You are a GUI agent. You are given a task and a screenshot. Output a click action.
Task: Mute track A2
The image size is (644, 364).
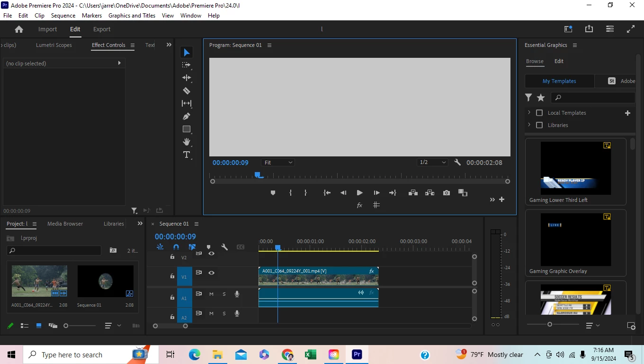coord(211,314)
